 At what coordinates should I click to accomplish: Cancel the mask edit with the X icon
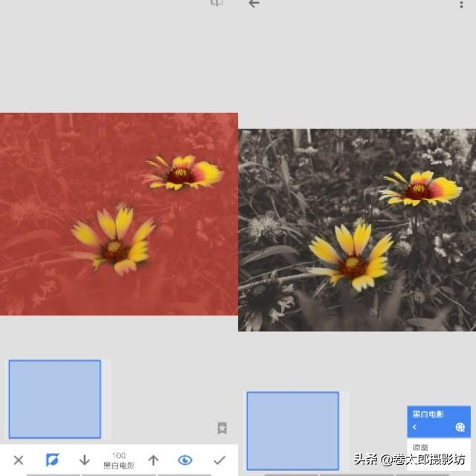19,460
